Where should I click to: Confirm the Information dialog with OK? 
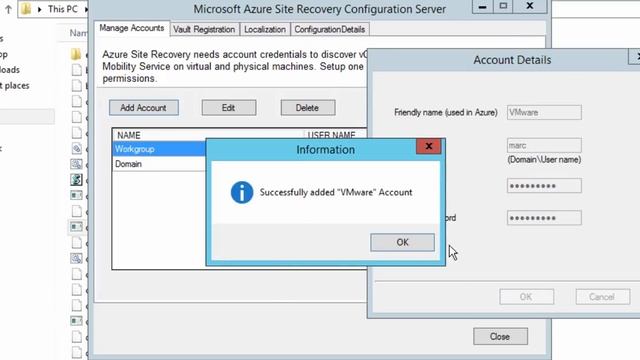pyautogui.click(x=402, y=242)
